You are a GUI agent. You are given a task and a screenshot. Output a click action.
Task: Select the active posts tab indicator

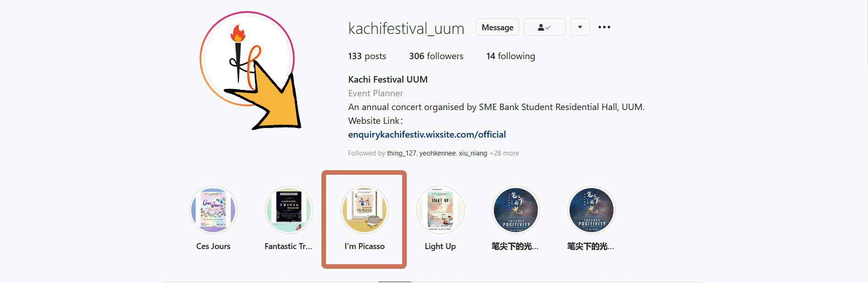(x=395, y=281)
